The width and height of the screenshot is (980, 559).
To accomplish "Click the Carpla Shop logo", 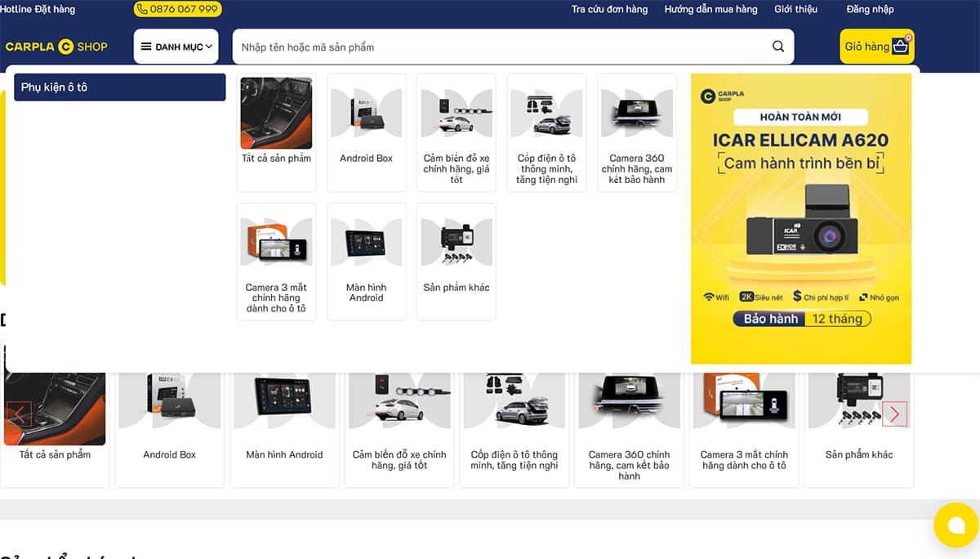I will coord(56,47).
